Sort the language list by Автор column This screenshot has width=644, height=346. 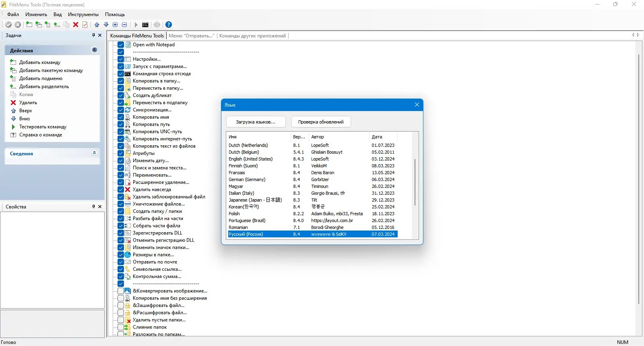pyautogui.click(x=339, y=137)
